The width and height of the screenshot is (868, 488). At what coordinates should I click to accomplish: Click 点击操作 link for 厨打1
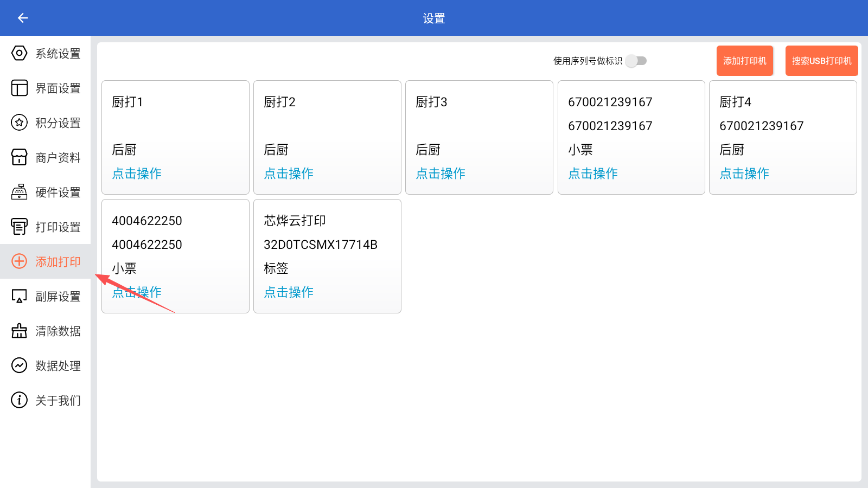point(137,174)
